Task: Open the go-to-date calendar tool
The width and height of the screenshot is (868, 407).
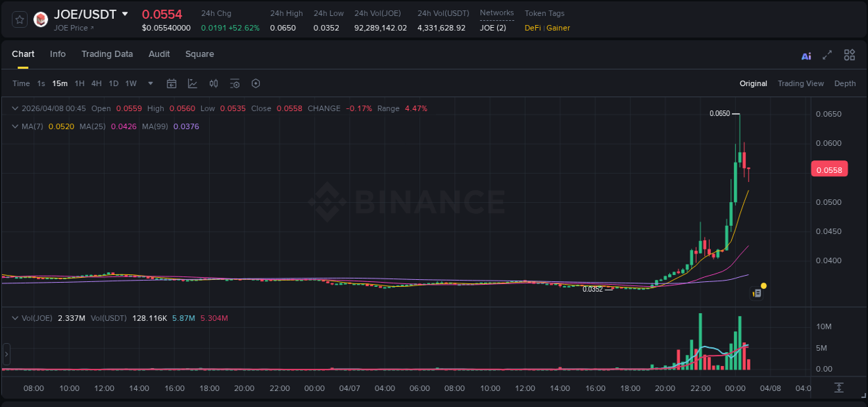Action: tap(172, 83)
